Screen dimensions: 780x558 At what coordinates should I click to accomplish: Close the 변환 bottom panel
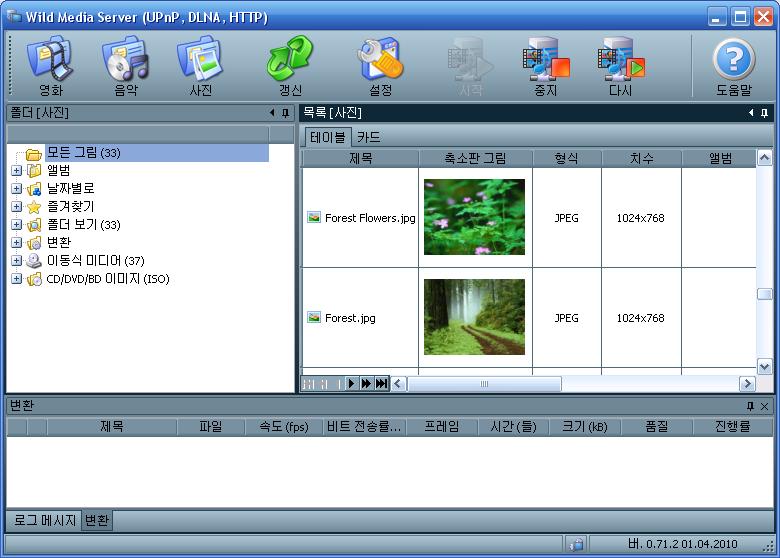point(765,406)
